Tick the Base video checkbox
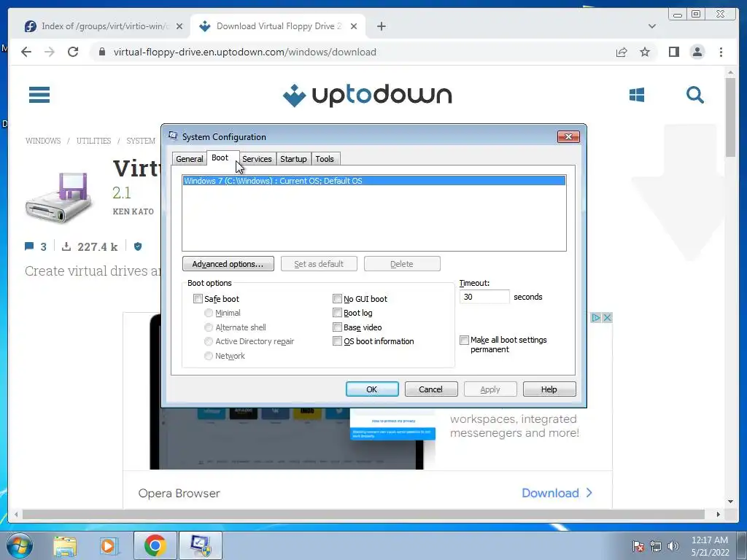 tap(337, 327)
